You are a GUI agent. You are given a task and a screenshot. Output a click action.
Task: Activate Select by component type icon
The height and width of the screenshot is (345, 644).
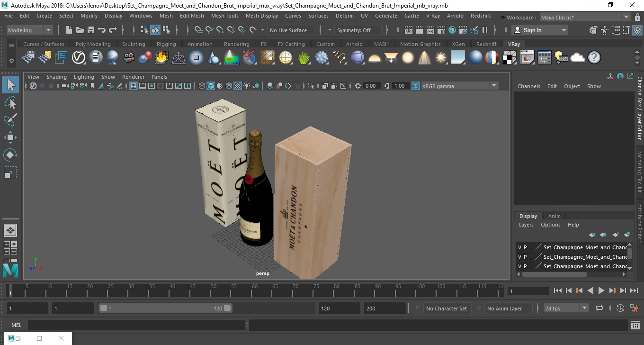point(166,30)
